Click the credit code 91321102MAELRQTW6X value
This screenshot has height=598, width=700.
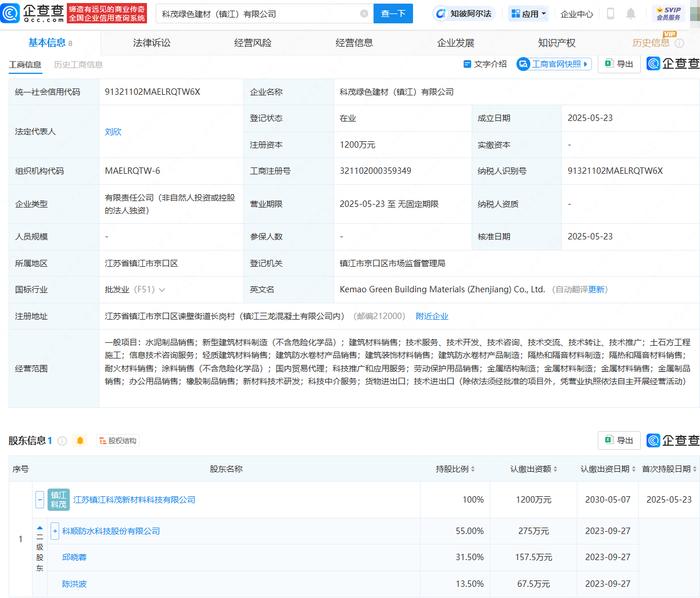coord(152,92)
